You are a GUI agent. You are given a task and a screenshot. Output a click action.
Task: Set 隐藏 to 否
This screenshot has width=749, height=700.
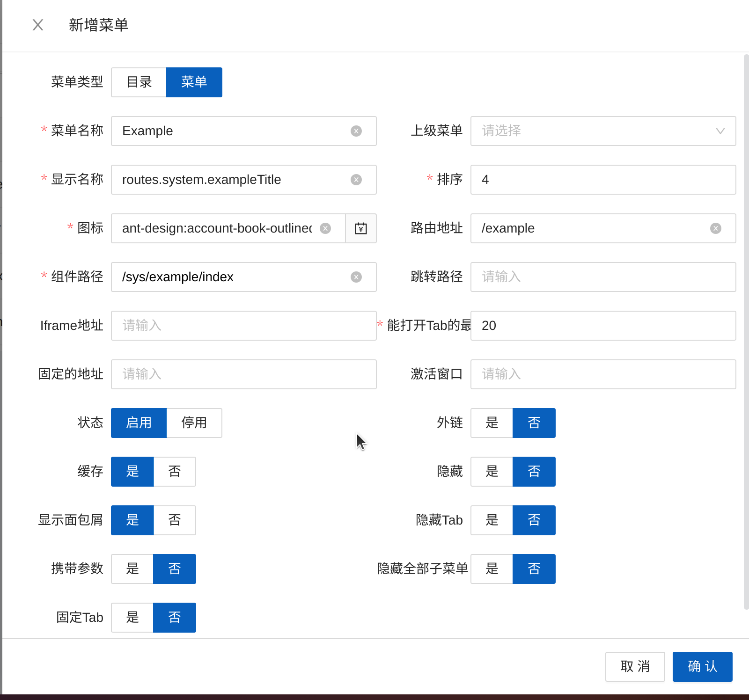(x=534, y=472)
